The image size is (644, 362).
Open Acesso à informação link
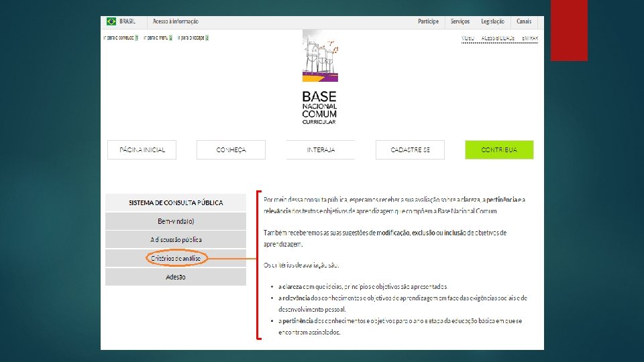pyautogui.click(x=175, y=21)
